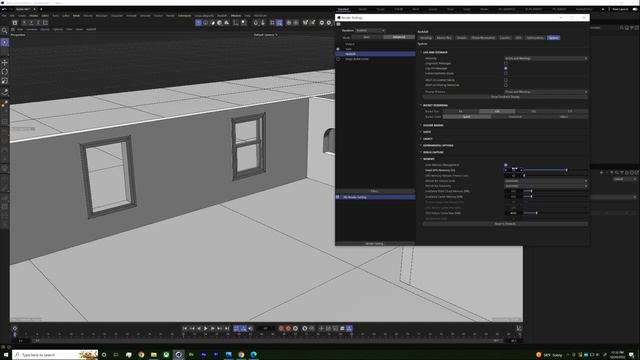Lock the Y axis in the top toolbar

tap(31, 23)
